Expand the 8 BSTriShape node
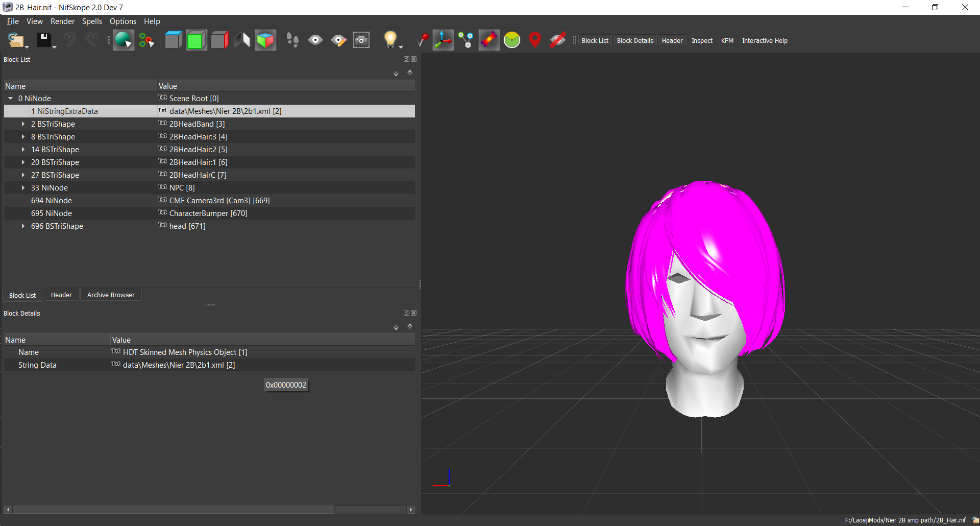 [x=23, y=136]
